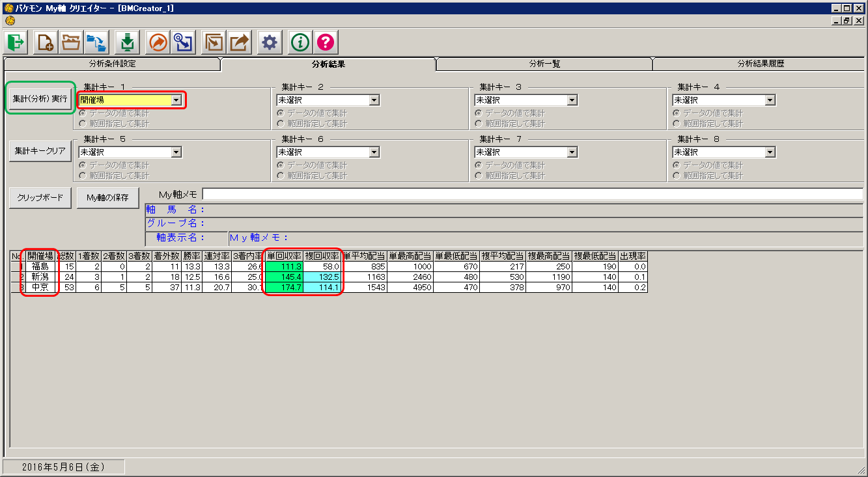Click the 開催場 column header

[40, 256]
